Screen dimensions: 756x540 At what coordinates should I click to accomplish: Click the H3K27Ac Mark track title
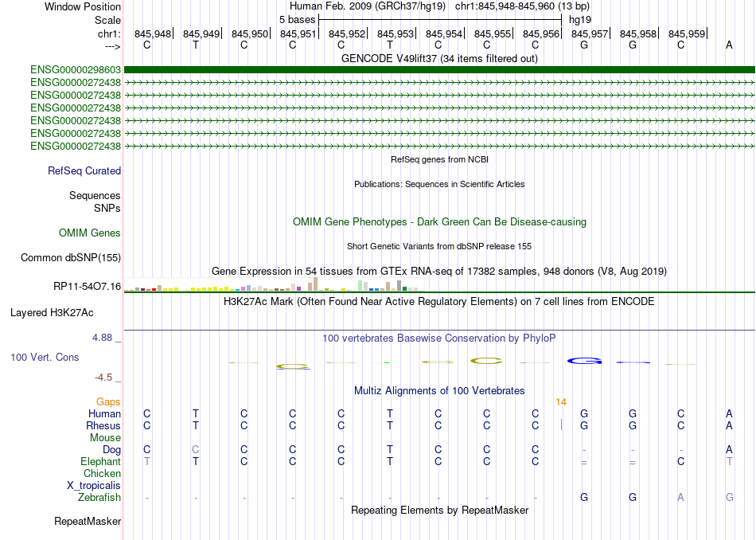pos(439,302)
